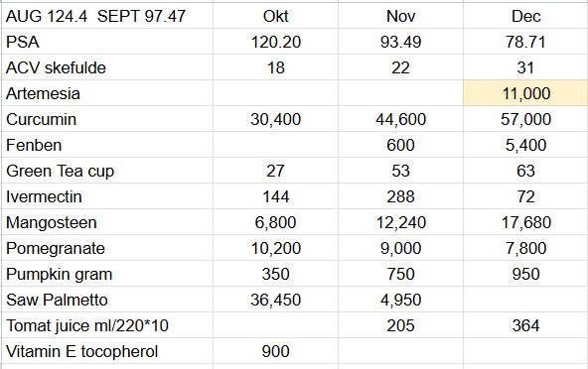Click the empty Saw Palmetto Dec cell
This screenshot has width=588, height=369.
(525, 300)
